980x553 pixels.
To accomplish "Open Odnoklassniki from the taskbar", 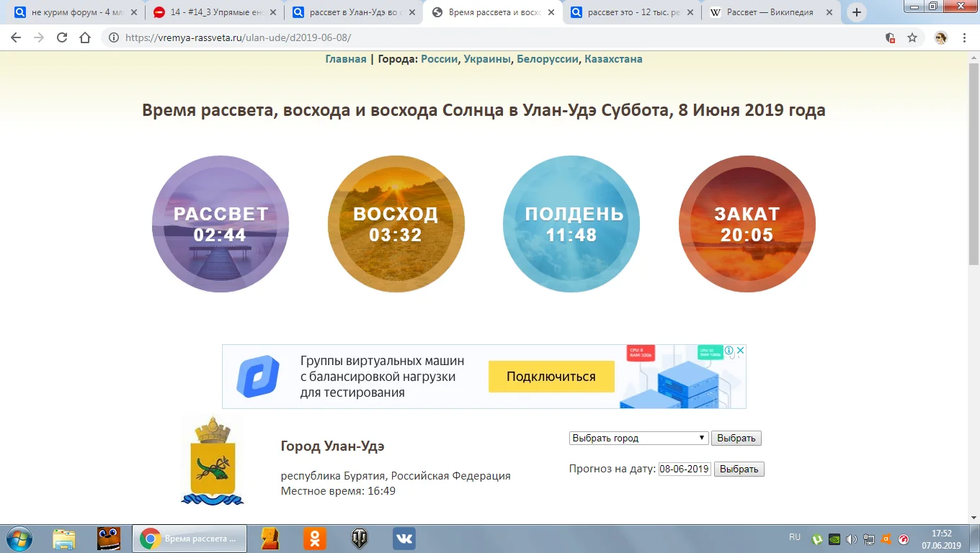I will pyautogui.click(x=314, y=539).
